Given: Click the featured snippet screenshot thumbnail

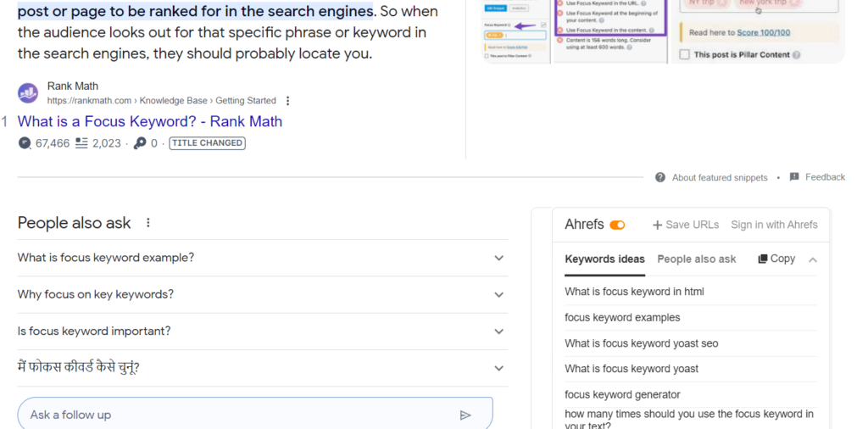Looking at the screenshot, I should (x=663, y=31).
